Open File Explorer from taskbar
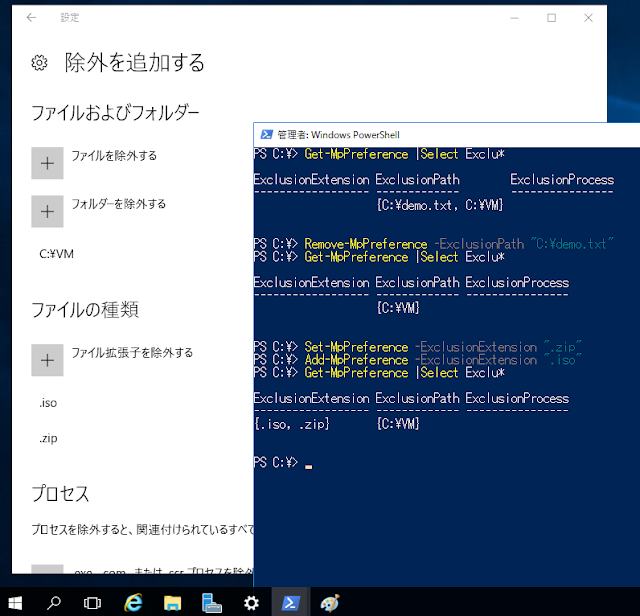 [172, 603]
